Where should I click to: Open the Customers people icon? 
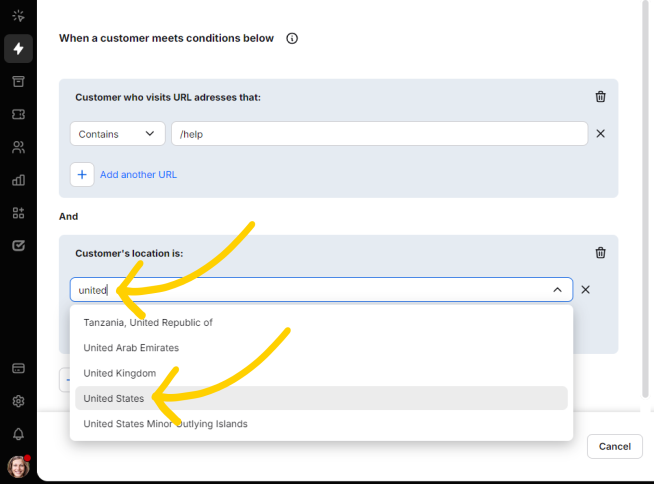click(18, 147)
